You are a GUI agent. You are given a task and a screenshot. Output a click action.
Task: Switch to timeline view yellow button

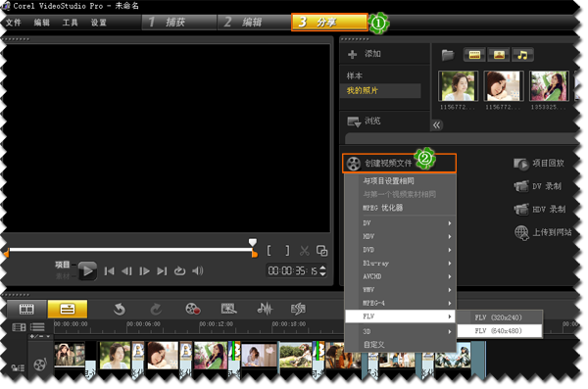point(68,309)
